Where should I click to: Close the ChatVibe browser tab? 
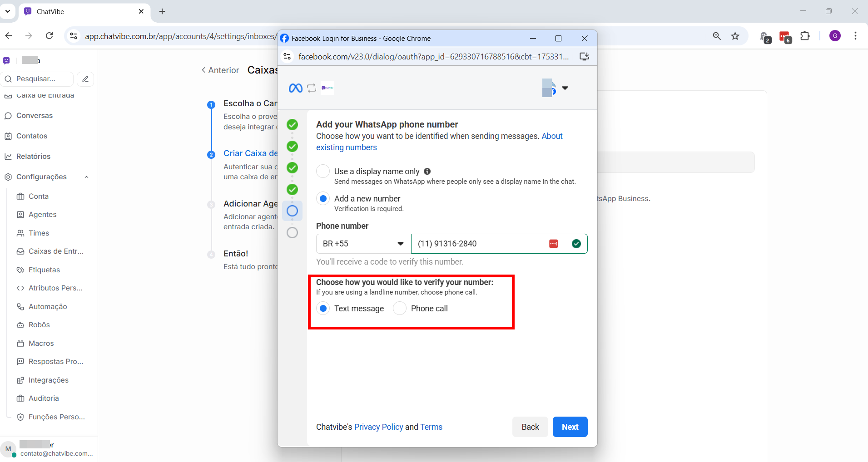pos(141,11)
